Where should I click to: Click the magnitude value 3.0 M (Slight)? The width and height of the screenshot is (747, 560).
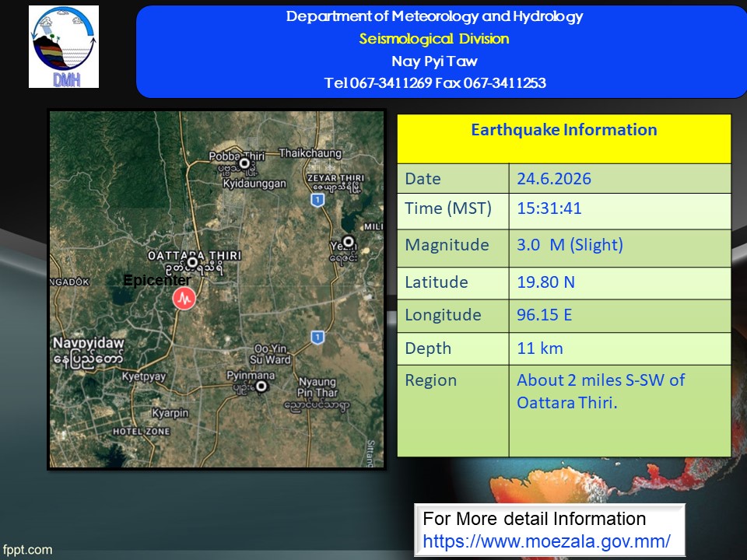pos(570,245)
